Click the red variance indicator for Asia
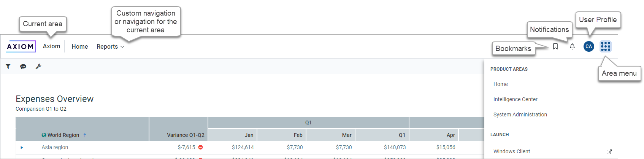This screenshot has height=159, width=644. [200, 147]
